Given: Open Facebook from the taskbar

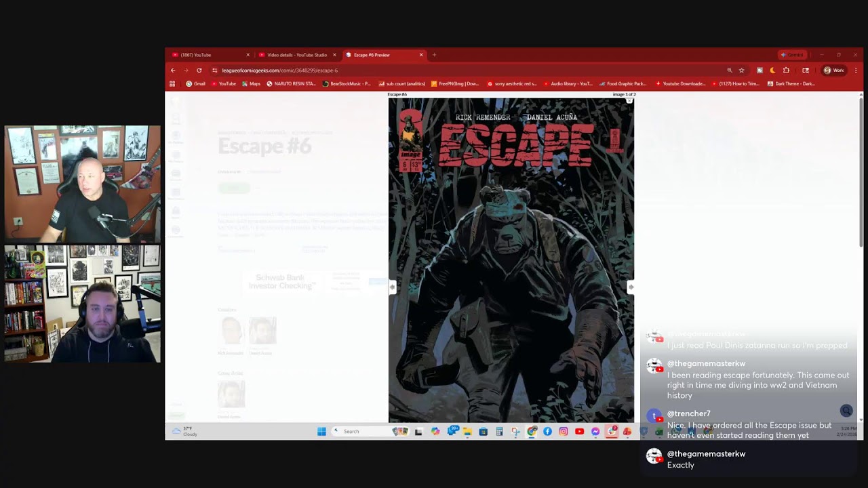Looking at the screenshot, I should [547, 432].
